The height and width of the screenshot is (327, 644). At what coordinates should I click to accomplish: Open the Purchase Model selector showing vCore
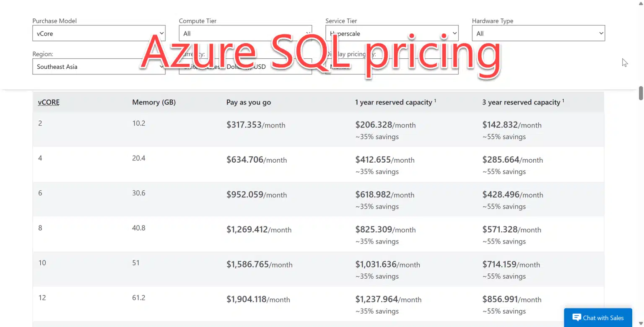(x=99, y=33)
